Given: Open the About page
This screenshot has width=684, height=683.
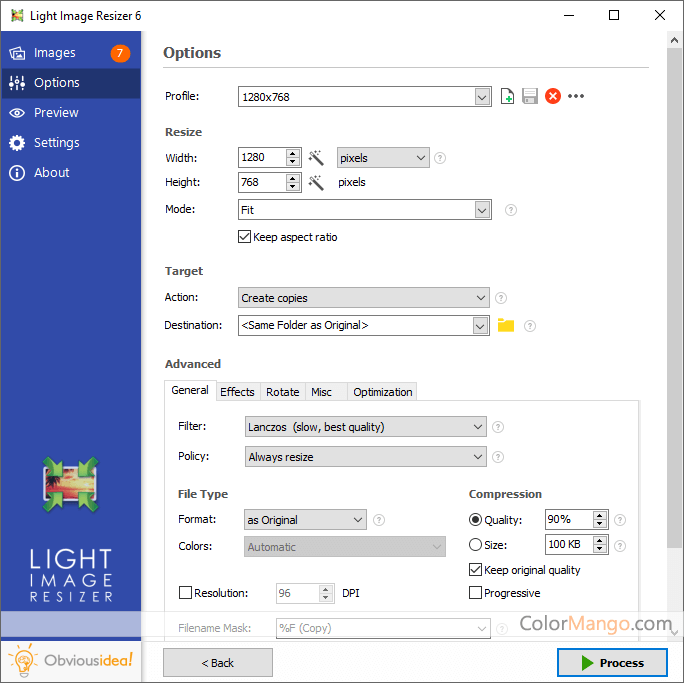Looking at the screenshot, I should 71,173.
